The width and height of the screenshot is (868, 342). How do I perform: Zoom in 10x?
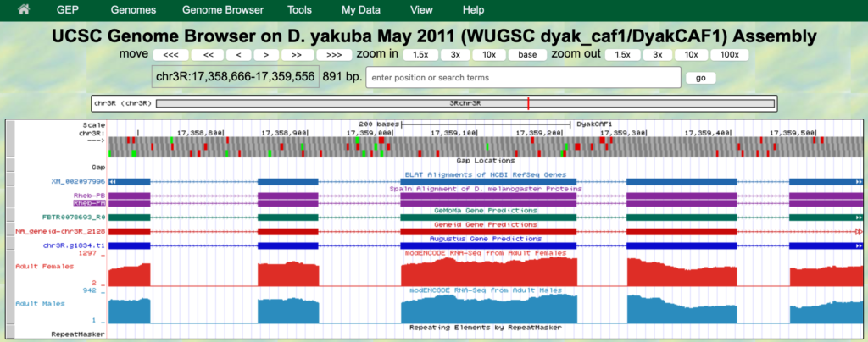pos(489,55)
